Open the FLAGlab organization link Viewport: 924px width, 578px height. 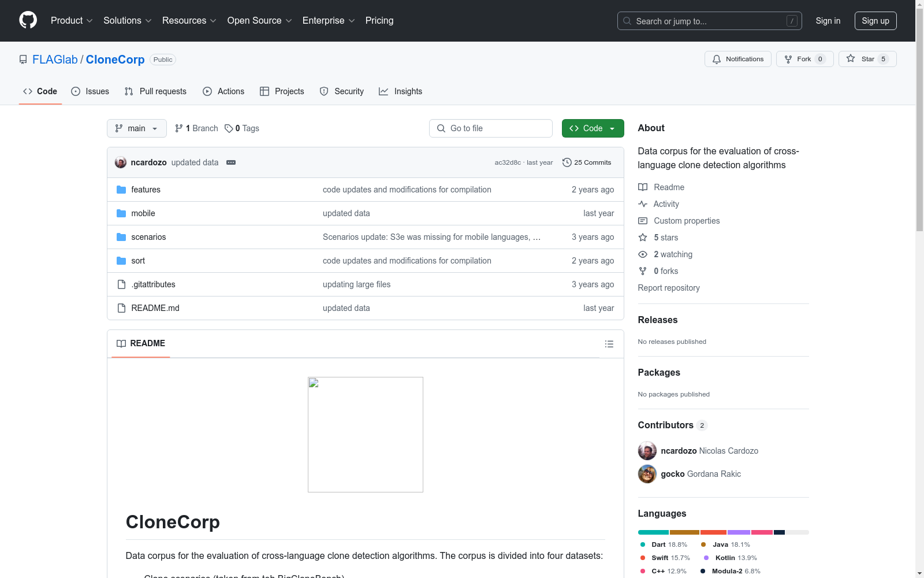point(55,60)
